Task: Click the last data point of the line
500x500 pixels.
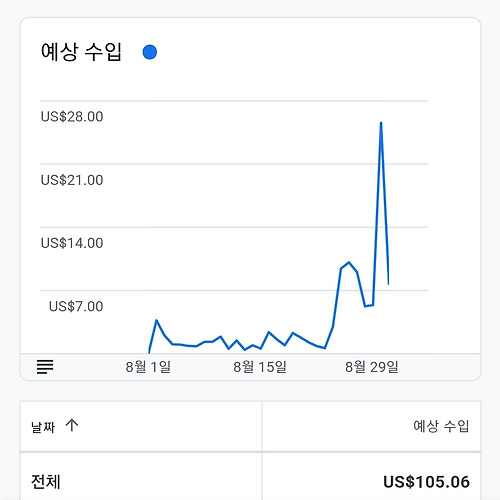Action: (388, 284)
